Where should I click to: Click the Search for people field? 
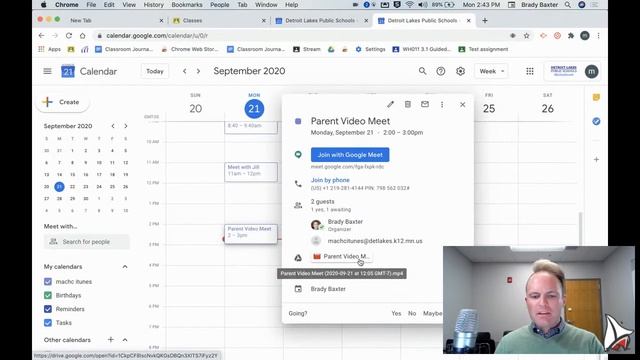click(x=87, y=242)
